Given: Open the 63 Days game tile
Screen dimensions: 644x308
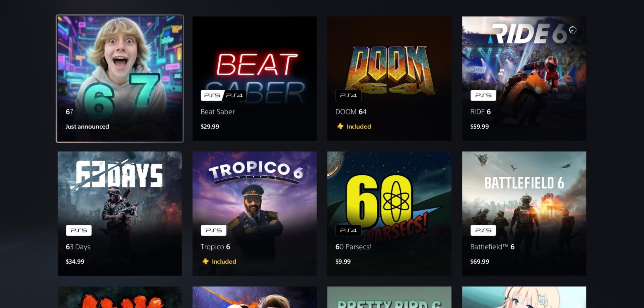Looking at the screenshot, I should pyautogui.click(x=120, y=214).
